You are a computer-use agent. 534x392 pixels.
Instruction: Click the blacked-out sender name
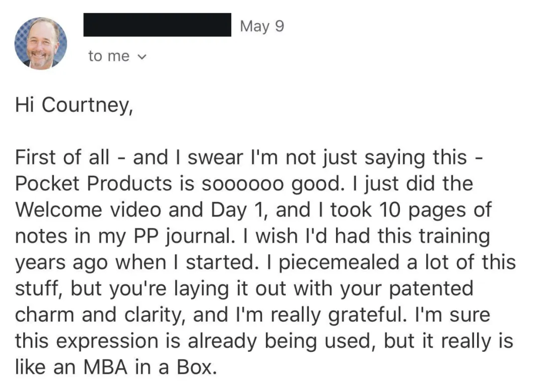point(157,25)
